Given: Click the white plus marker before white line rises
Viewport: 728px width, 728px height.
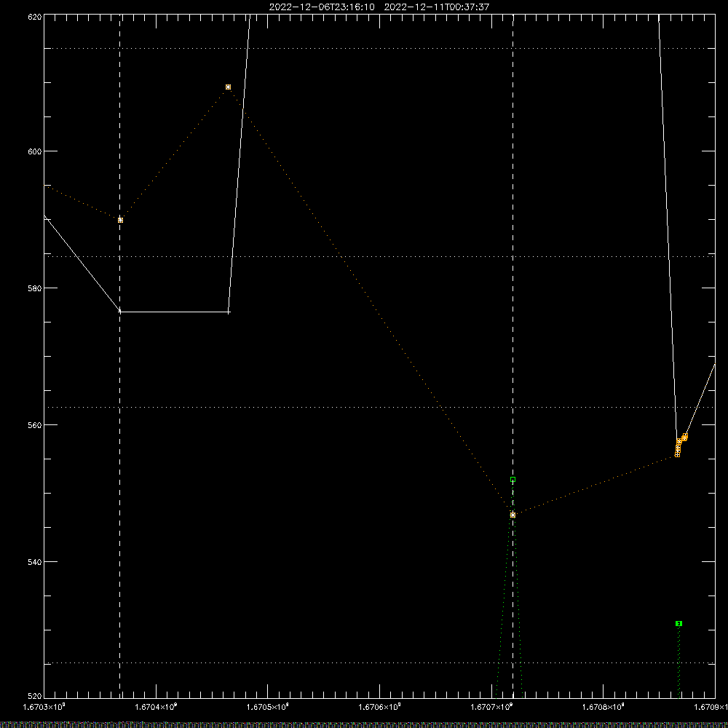Looking at the screenshot, I should coord(229,312).
